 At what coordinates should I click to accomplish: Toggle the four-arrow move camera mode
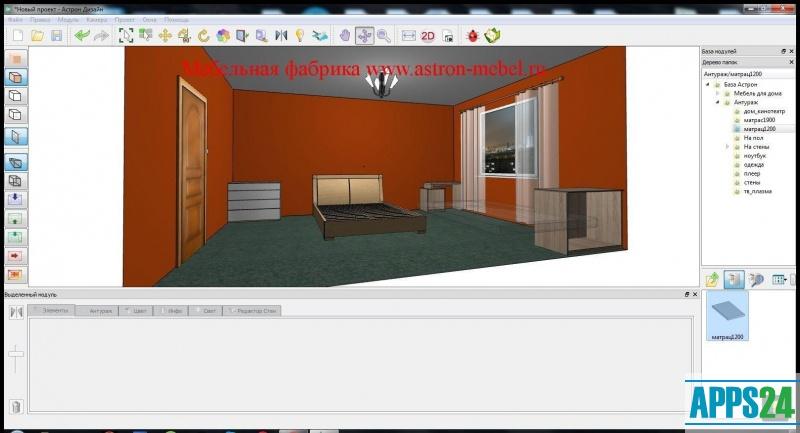tap(364, 36)
